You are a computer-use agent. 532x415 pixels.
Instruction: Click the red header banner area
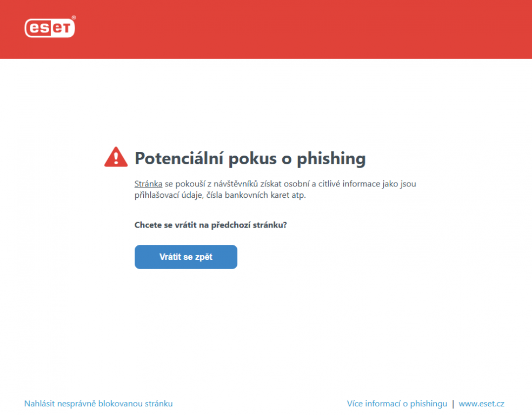tap(266, 30)
